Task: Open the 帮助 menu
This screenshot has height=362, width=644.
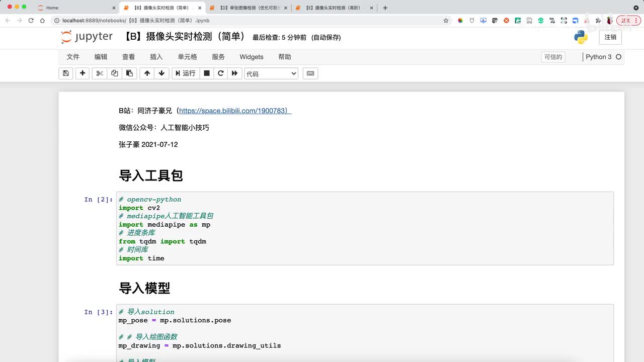Action: pos(285,57)
